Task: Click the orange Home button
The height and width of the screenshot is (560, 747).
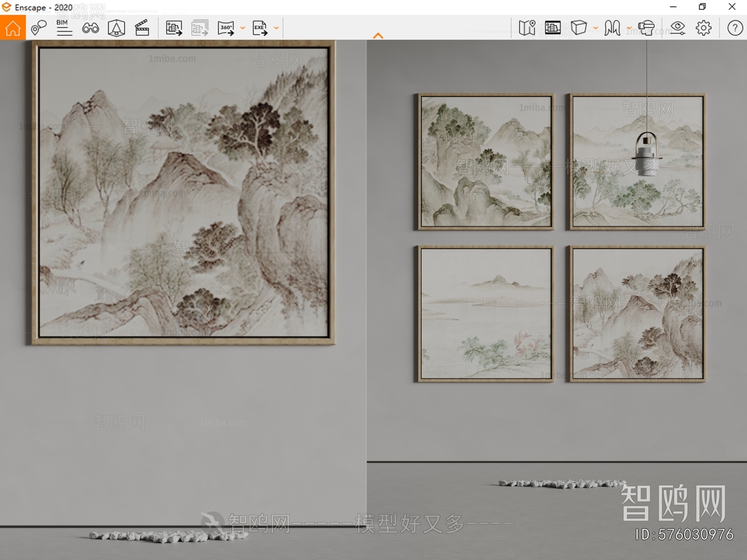Action: (13, 28)
